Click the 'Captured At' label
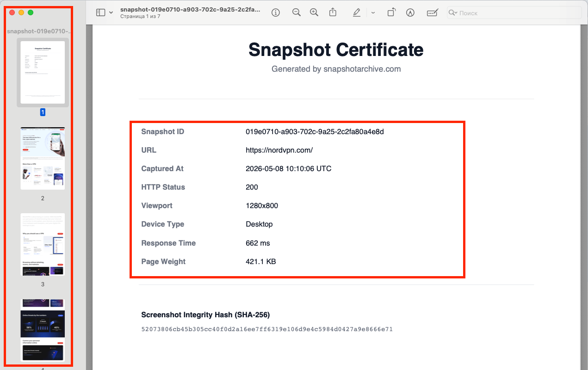This screenshot has width=588, height=370. 162,169
